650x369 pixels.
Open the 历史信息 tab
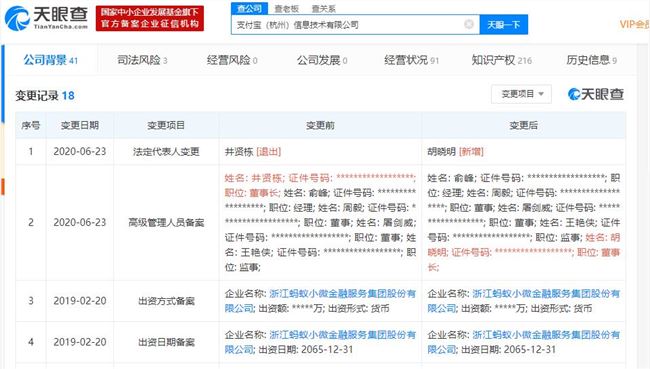tap(592, 61)
